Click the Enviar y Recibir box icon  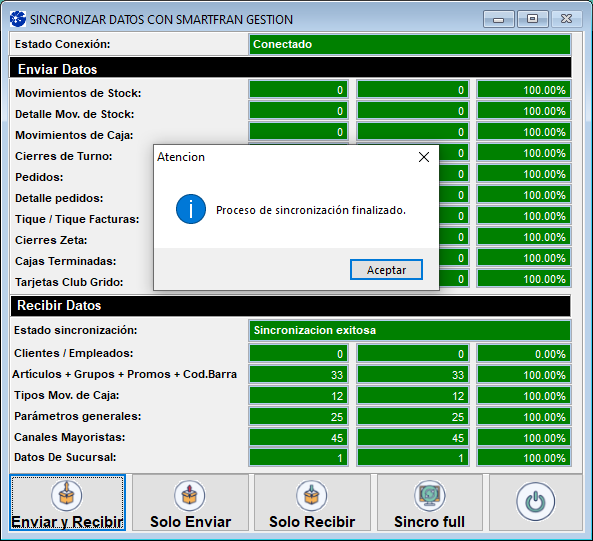[67, 496]
